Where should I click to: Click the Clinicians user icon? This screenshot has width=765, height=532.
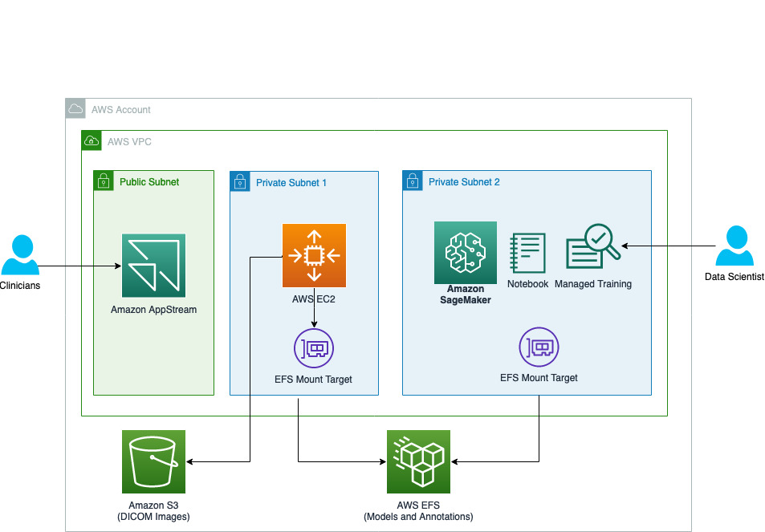[19, 256]
